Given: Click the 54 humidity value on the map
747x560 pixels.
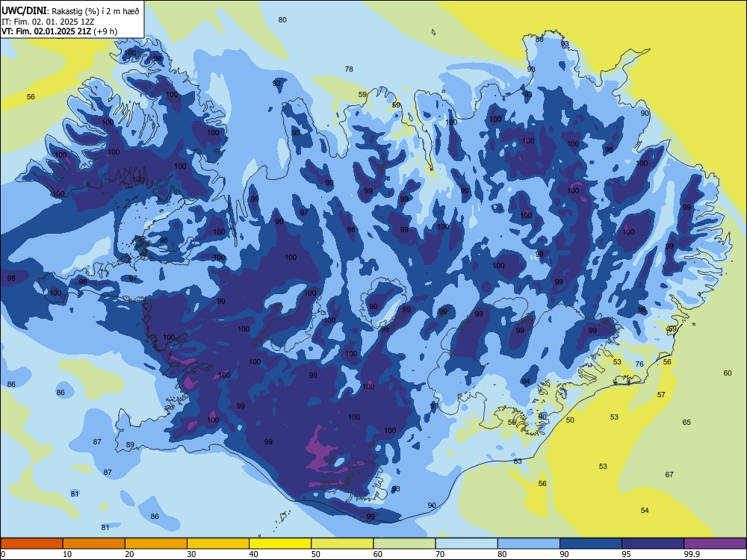Looking at the screenshot, I should (645, 511).
